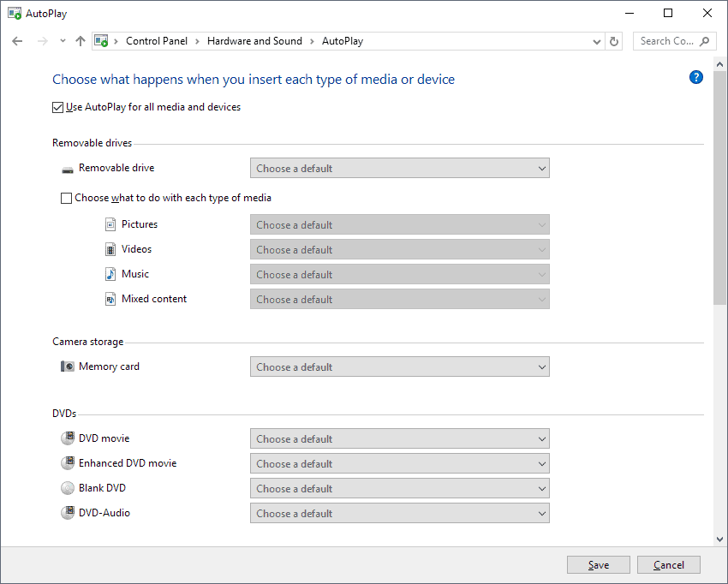This screenshot has width=728, height=584.
Task: Click the Removable drive icon
Action: coord(67,169)
